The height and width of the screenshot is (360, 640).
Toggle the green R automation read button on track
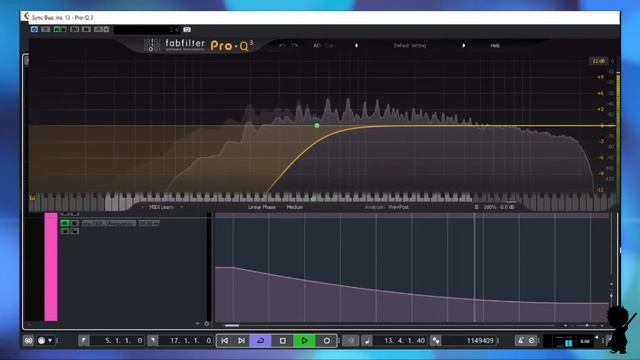65,223
